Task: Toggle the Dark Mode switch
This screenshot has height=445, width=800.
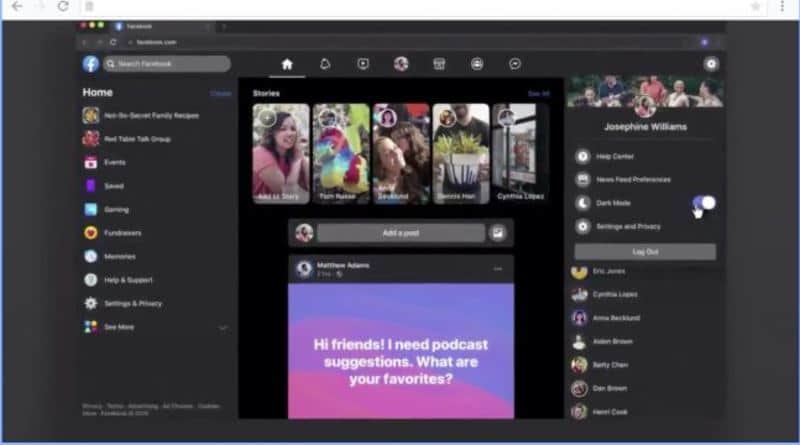Action: point(704,203)
